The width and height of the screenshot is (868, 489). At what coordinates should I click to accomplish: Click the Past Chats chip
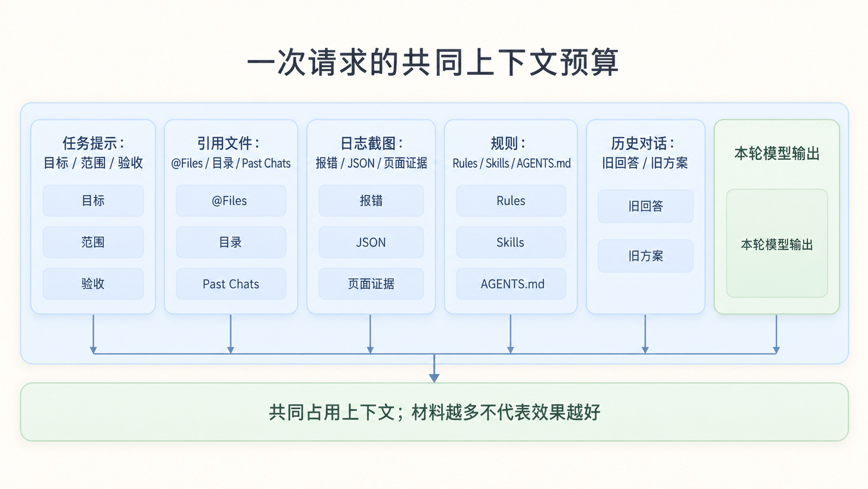coord(231,284)
